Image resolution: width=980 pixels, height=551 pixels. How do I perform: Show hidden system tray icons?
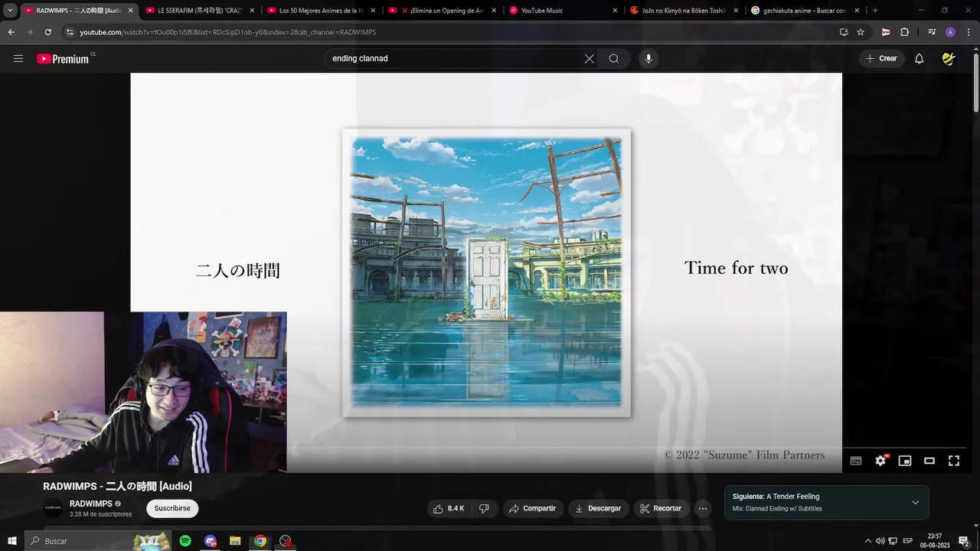pyautogui.click(x=867, y=541)
